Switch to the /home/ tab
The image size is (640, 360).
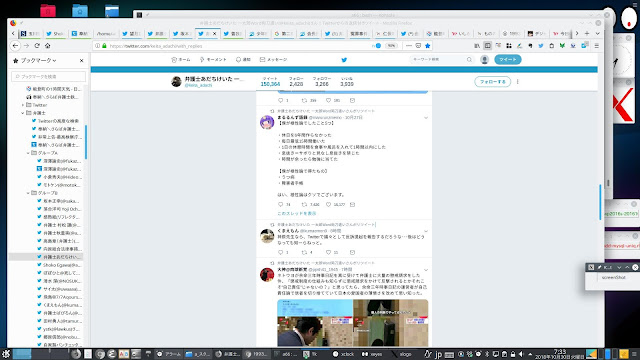pos(106,33)
